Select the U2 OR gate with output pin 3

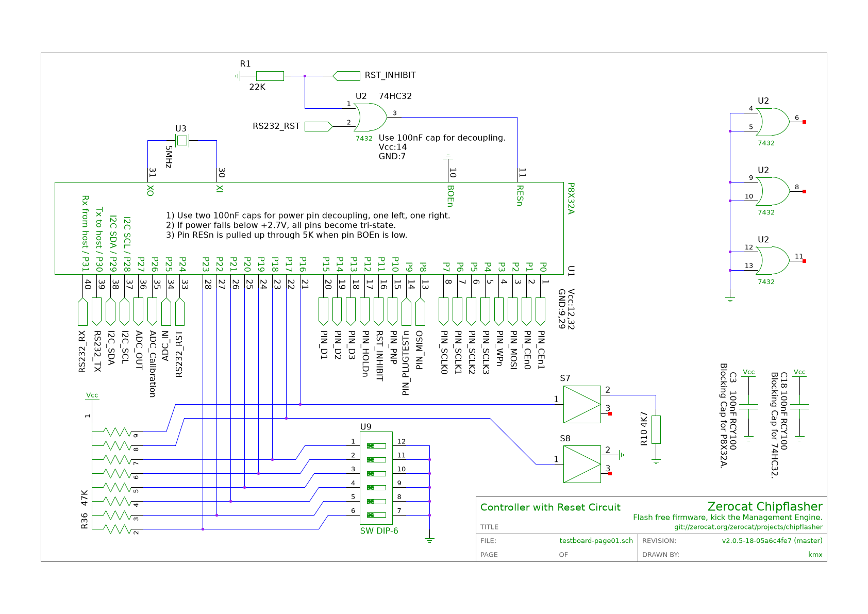point(371,118)
